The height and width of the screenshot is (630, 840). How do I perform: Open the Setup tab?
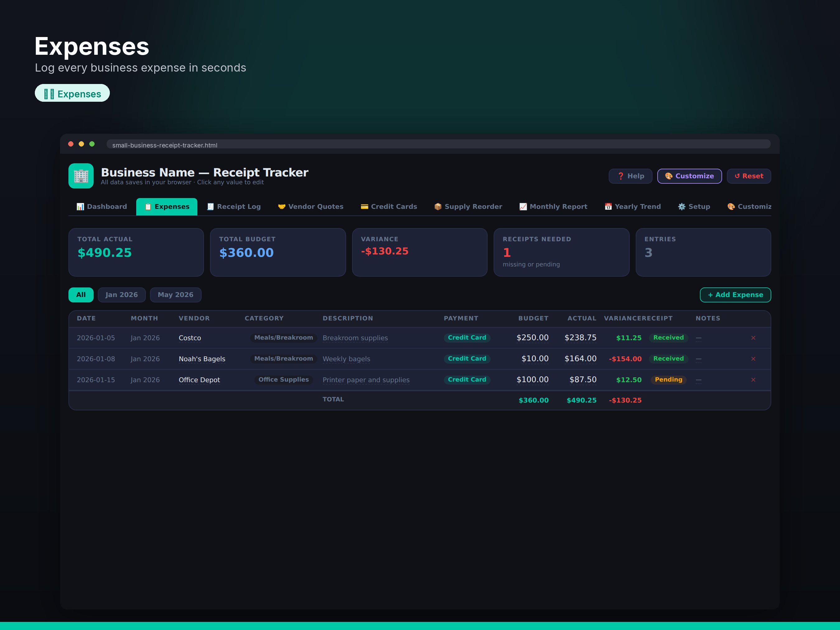point(694,207)
